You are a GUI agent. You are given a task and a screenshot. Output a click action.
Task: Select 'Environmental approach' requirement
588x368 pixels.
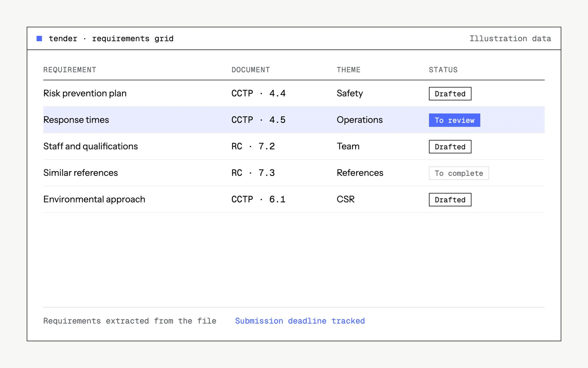(x=94, y=199)
